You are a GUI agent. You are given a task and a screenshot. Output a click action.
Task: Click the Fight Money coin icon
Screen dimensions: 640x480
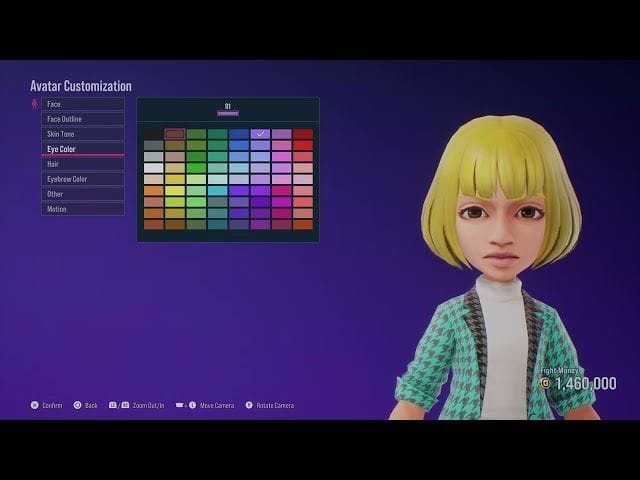click(545, 383)
